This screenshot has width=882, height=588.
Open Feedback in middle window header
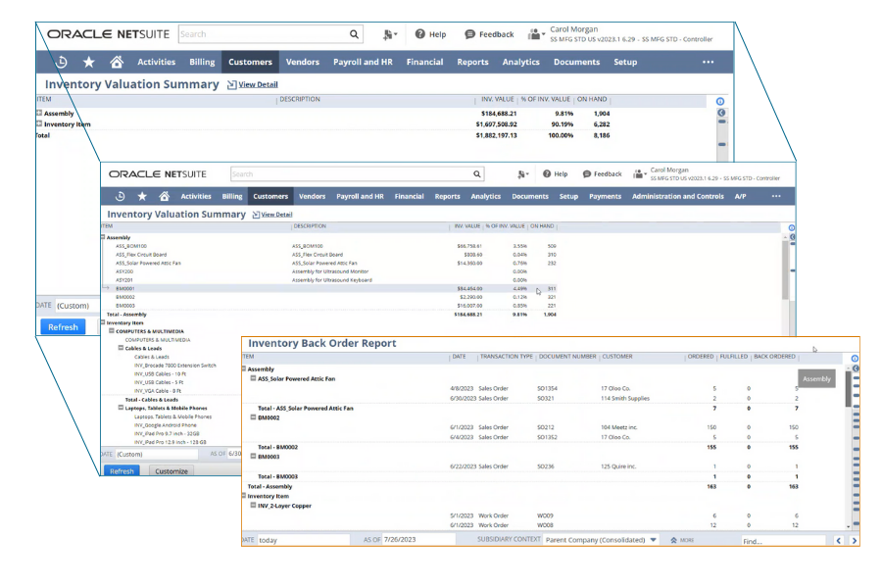pyautogui.click(x=602, y=174)
